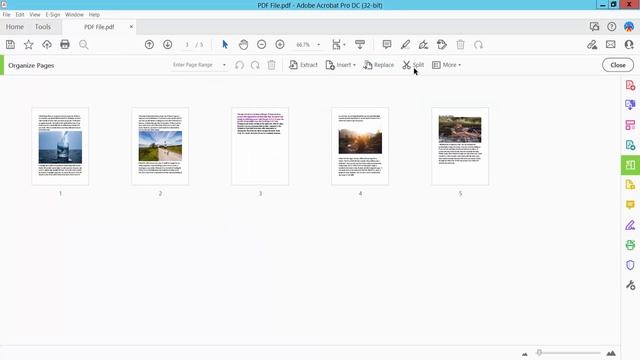640x360 pixels.
Task: Select page 2 thumbnail with road photo
Action: click(x=160, y=146)
